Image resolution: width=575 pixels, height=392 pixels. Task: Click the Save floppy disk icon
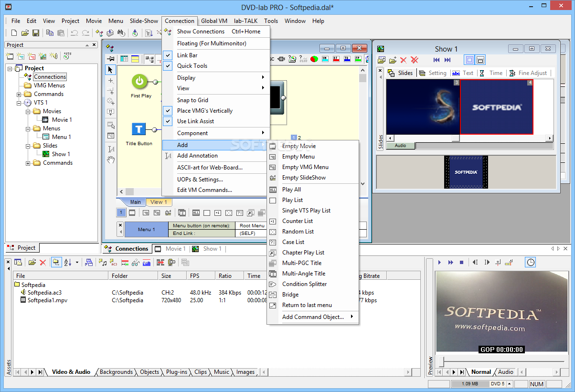(x=35, y=33)
